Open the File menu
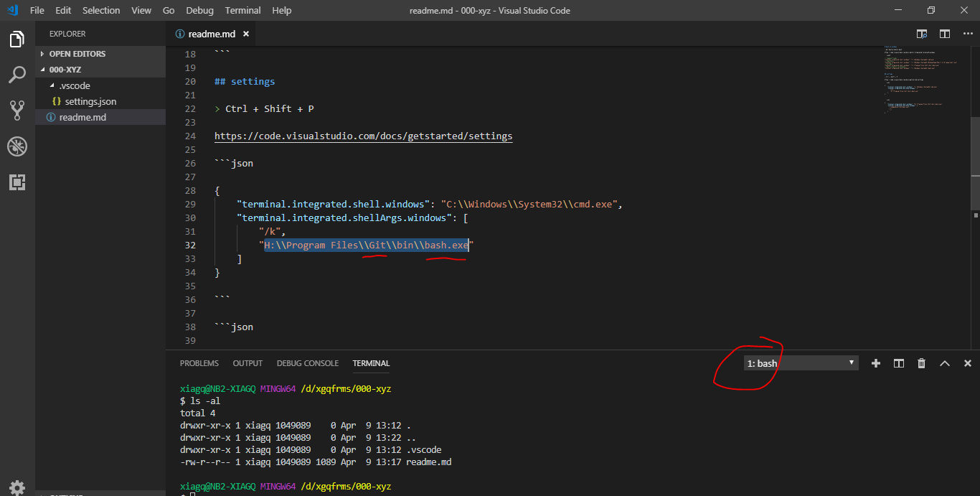Image resolution: width=980 pixels, height=496 pixels. (x=37, y=10)
